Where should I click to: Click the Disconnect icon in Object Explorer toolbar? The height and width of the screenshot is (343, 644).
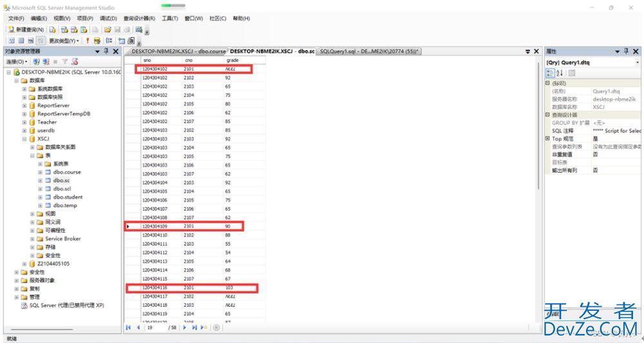tap(46, 62)
